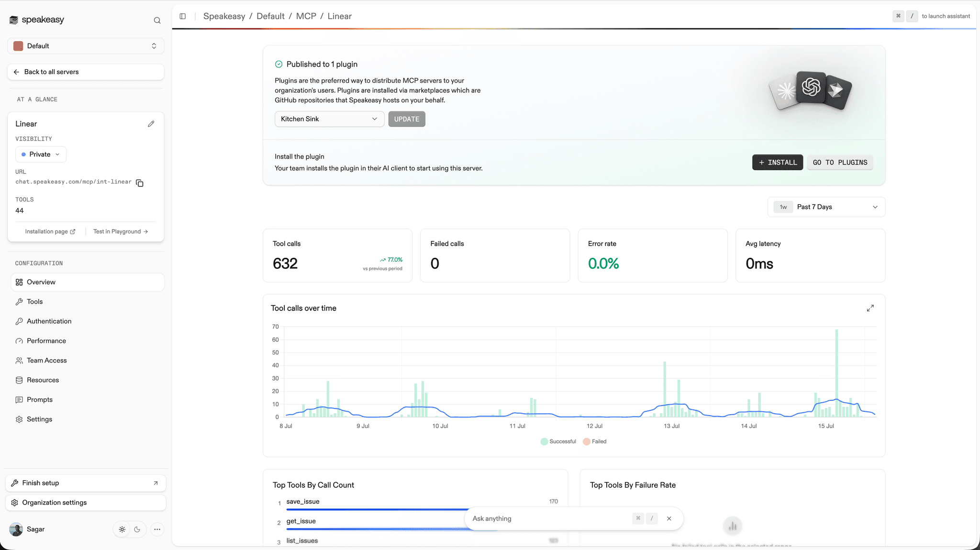This screenshot has height=550, width=980.
Task: Change the Private visibility dropdown
Action: tap(41, 154)
